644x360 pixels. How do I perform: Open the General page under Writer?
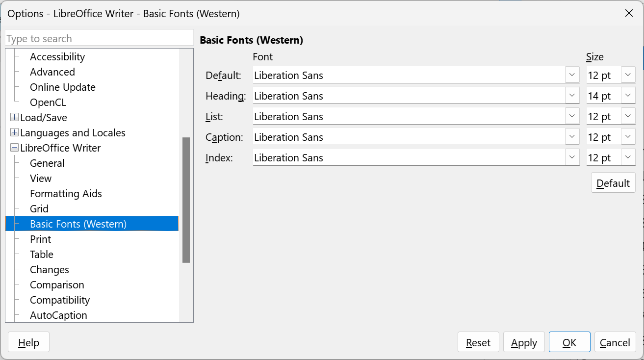click(47, 163)
